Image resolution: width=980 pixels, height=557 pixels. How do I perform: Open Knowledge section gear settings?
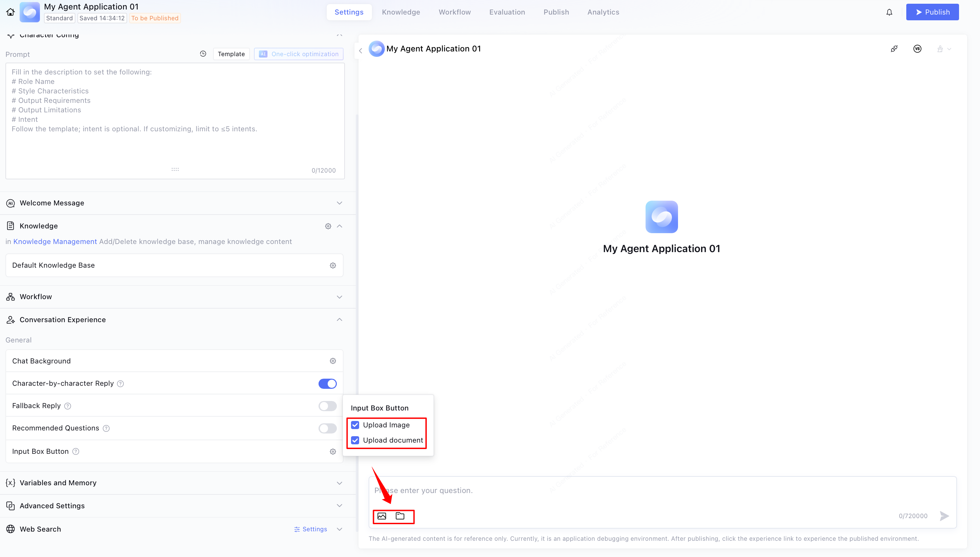(328, 226)
